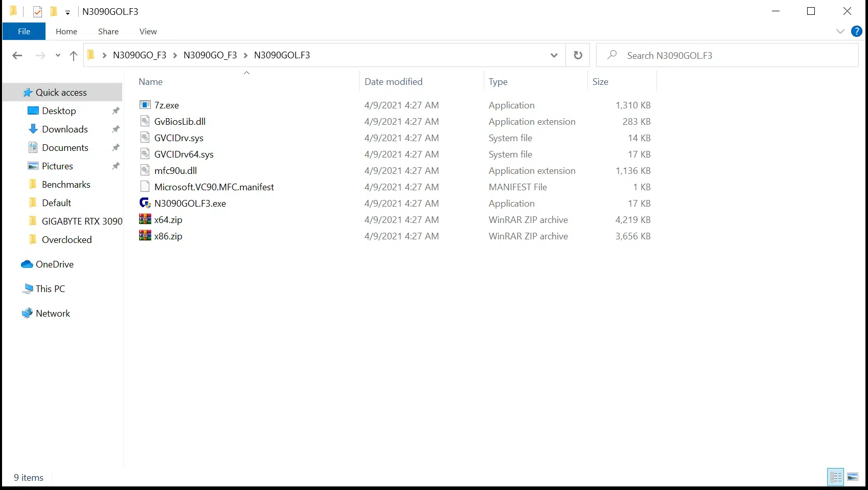868x490 pixels.
Task: Go back with the Back arrow
Action: pos(17,55)
